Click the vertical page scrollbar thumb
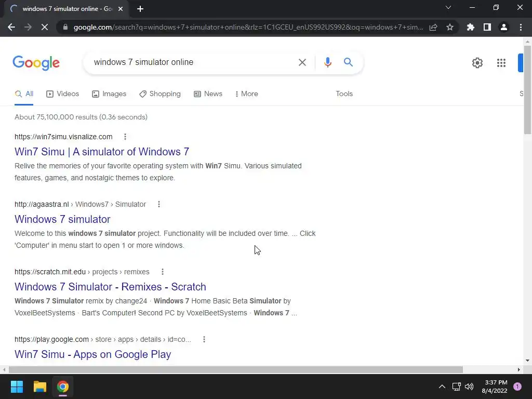This screenshot has height=399, width=532. click(527, 90)
